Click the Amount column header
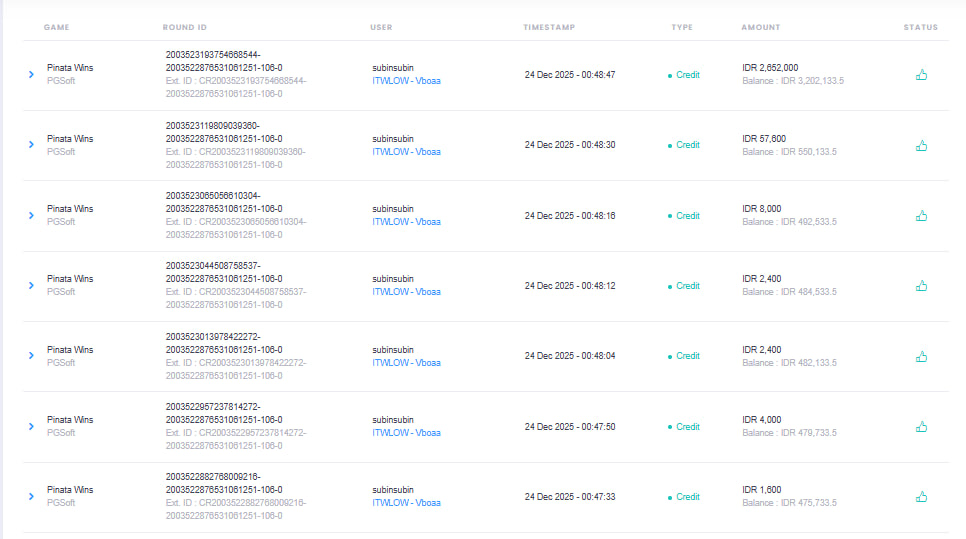This screenshot has height=539, width=966. pos(761,27)
